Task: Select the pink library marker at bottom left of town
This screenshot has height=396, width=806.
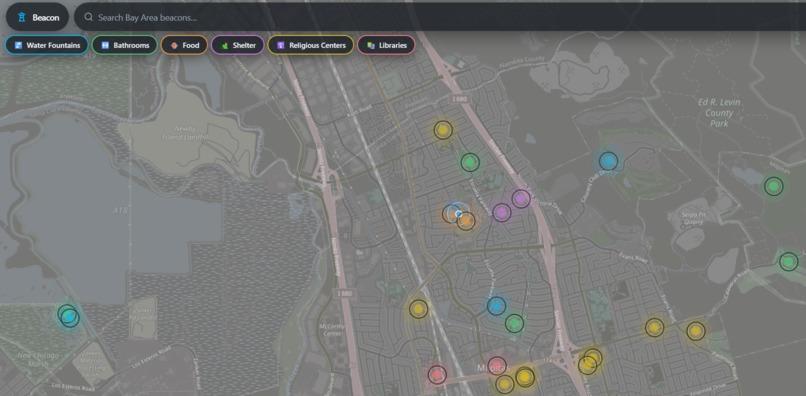Action: 437,374
